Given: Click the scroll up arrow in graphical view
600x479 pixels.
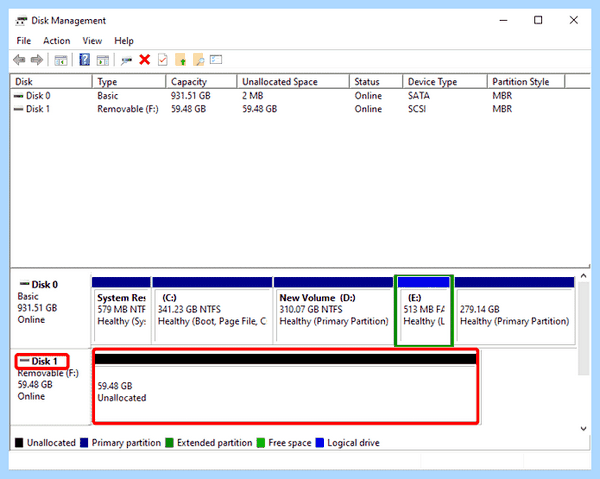Looking at the screenshot, I should tap(583, 276).
